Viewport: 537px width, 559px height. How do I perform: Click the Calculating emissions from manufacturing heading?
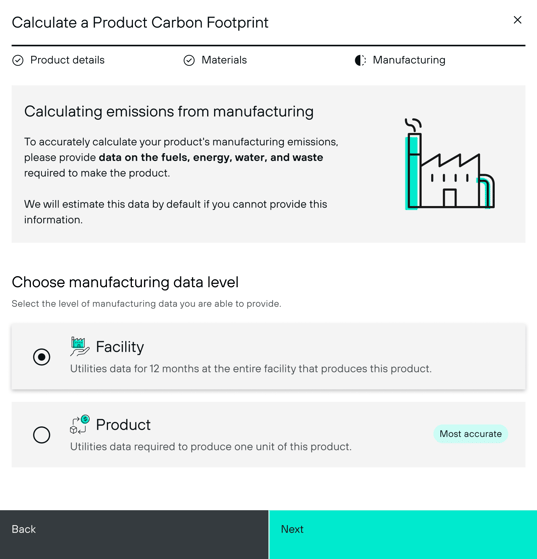[x=169, y=112]
